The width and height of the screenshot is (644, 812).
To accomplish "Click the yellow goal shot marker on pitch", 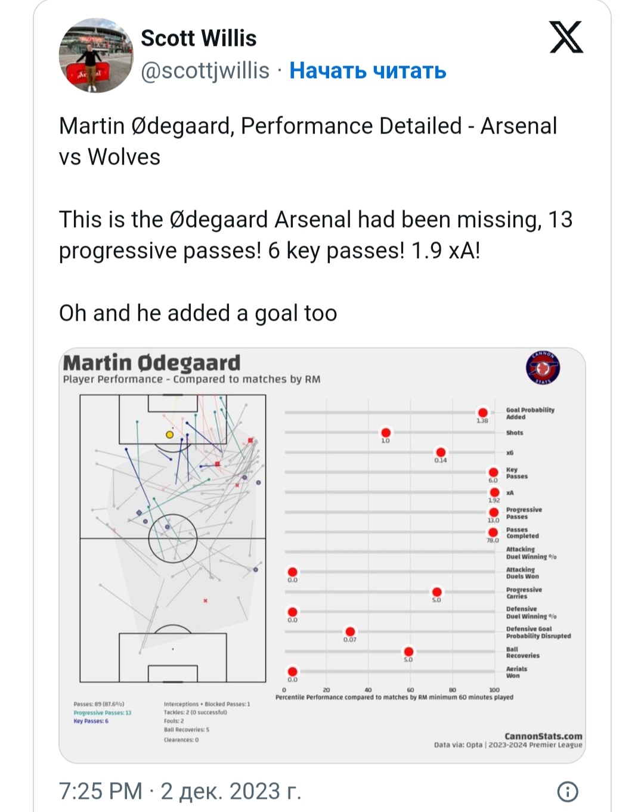I will (x=169, y=435).
